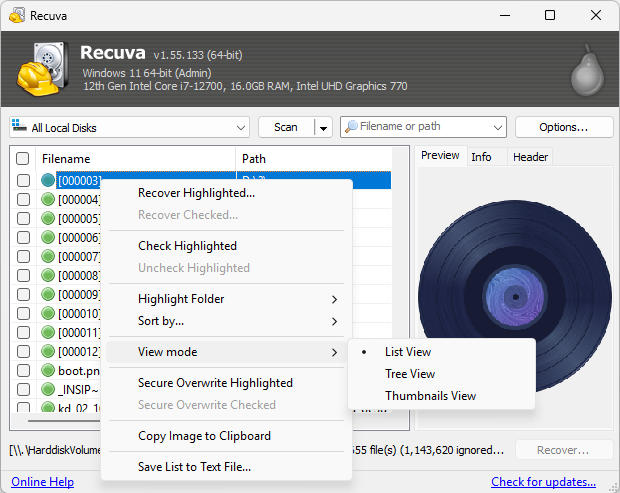
Task: Check the box for file [000008]
Action: point(23,276)
